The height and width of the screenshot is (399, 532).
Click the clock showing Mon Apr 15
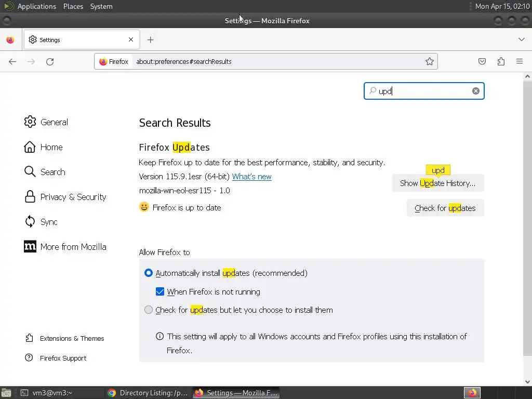(502, 6)
